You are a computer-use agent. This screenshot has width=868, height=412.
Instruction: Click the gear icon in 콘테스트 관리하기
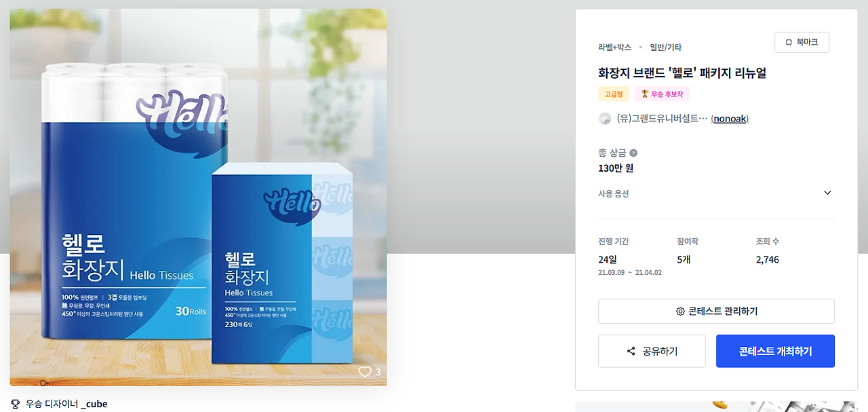tap(680, 312)
